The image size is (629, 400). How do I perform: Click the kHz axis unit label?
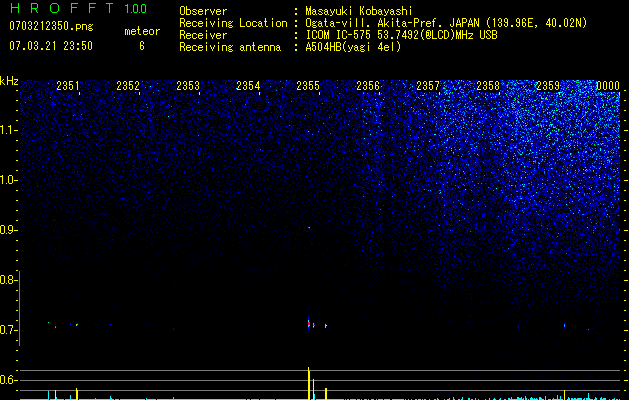(9, 81)
